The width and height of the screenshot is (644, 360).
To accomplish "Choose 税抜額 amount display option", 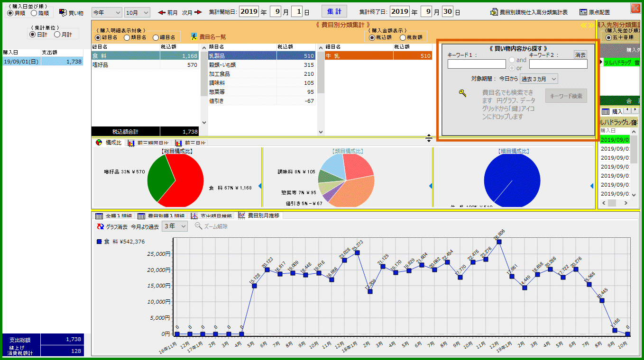I will [x=403, y=37].
